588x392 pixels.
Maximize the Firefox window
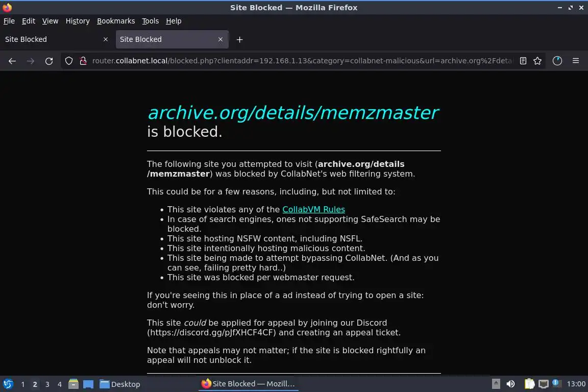[x=570, y=8]
